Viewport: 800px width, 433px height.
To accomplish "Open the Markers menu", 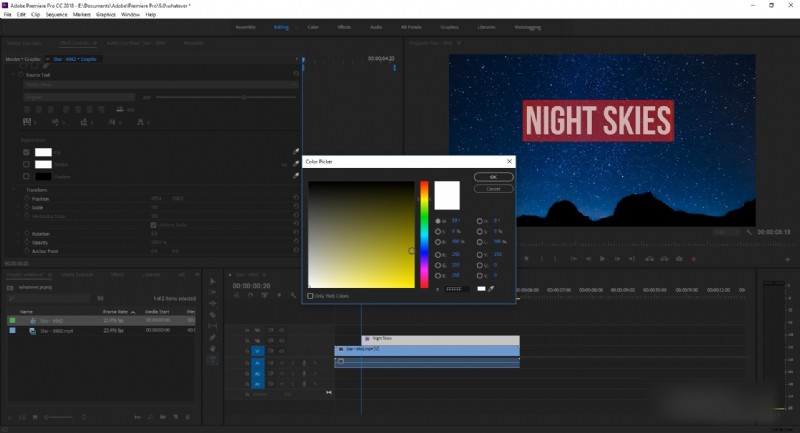I will pyautogui.click(x=82, y=14).
